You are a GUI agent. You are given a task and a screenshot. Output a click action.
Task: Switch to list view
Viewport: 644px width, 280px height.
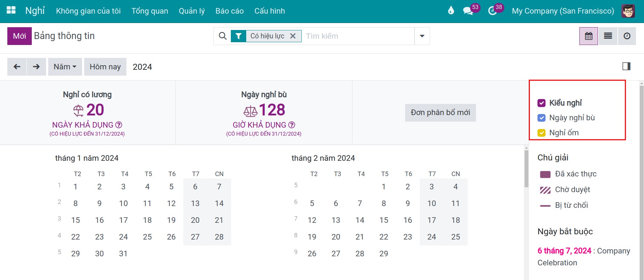pyautogui.click(x=608, y=36)
